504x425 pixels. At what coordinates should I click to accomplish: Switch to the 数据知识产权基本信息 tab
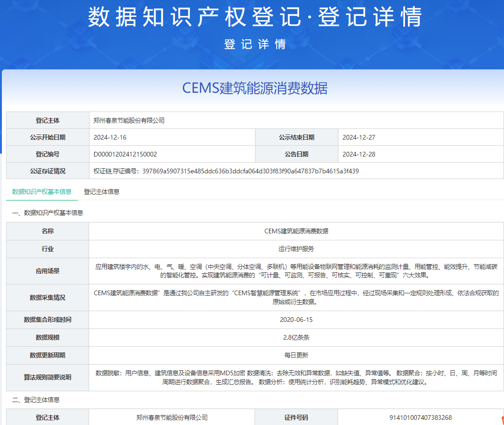[x=41, y=192]
